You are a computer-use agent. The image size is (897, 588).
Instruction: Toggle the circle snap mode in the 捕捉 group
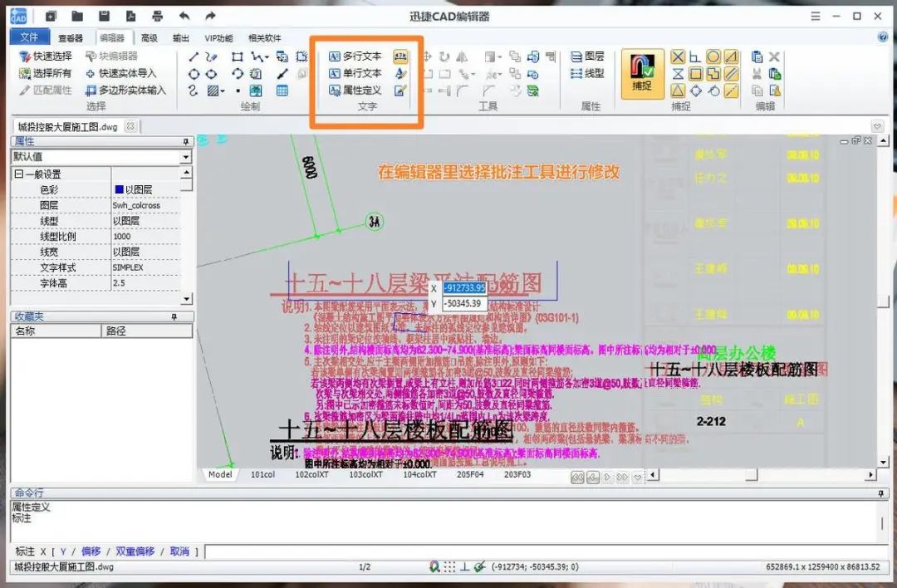[x=713, y=56]
